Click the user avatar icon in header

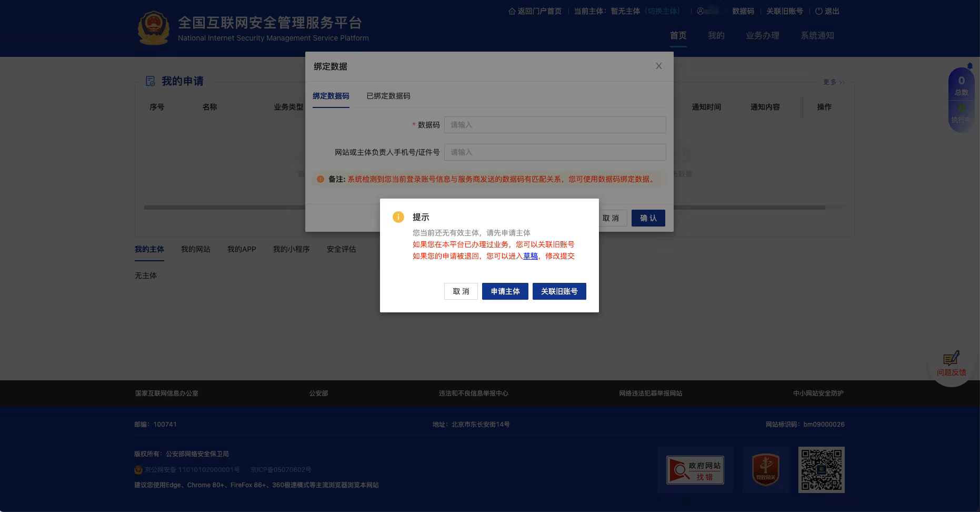700,11
